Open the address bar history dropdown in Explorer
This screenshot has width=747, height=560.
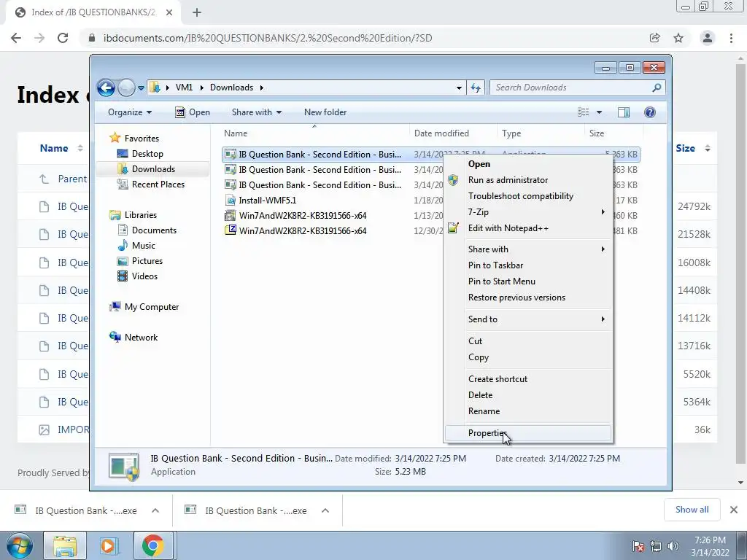click(459, 87)
